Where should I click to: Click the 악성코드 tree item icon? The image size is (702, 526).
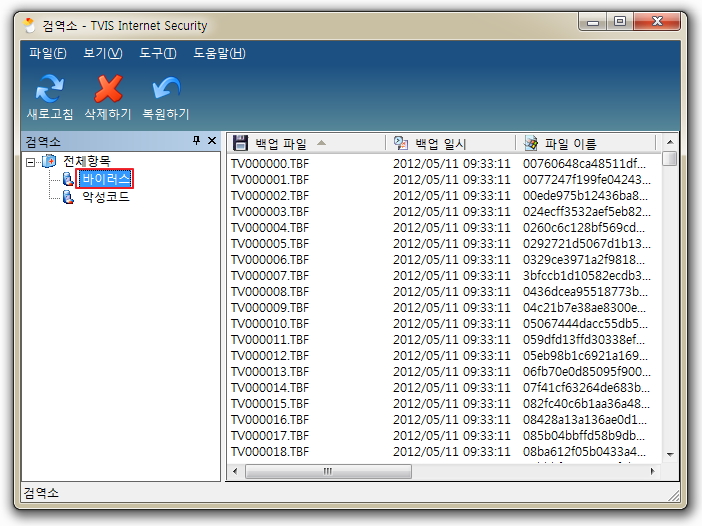(68, 197)
